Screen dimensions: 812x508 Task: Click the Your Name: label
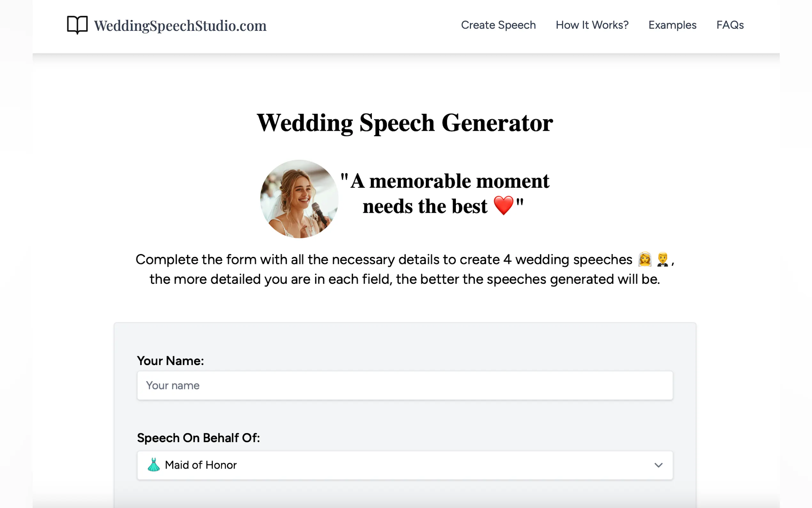170,361
